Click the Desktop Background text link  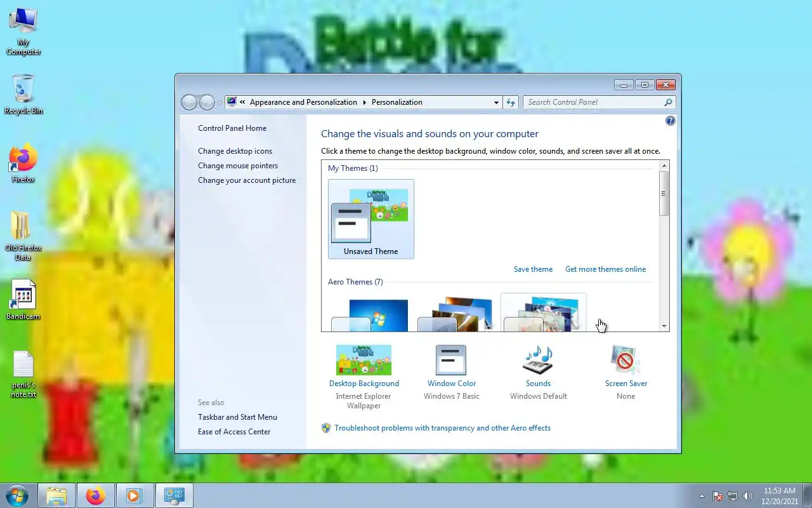364,384
